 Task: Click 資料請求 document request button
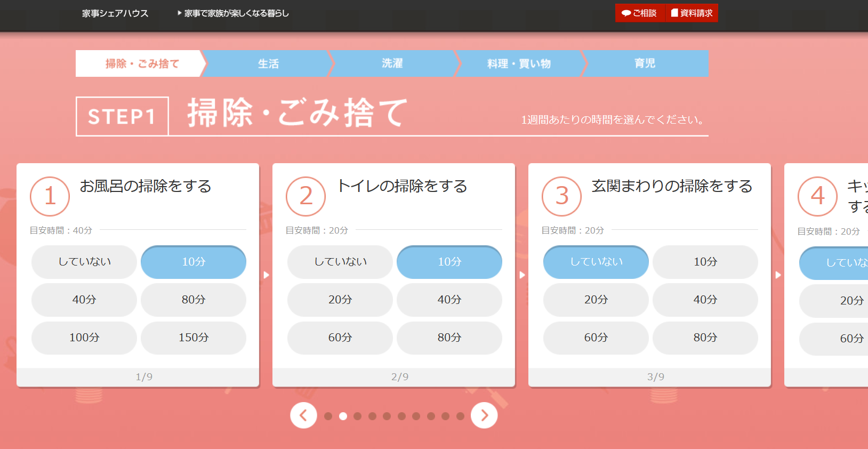[692, 13]
